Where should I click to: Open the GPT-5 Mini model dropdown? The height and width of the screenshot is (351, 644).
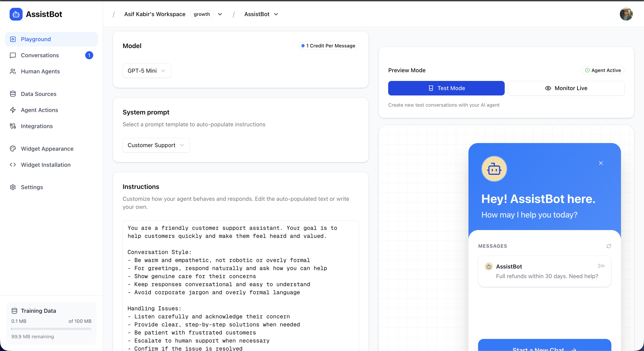[146, 70]
